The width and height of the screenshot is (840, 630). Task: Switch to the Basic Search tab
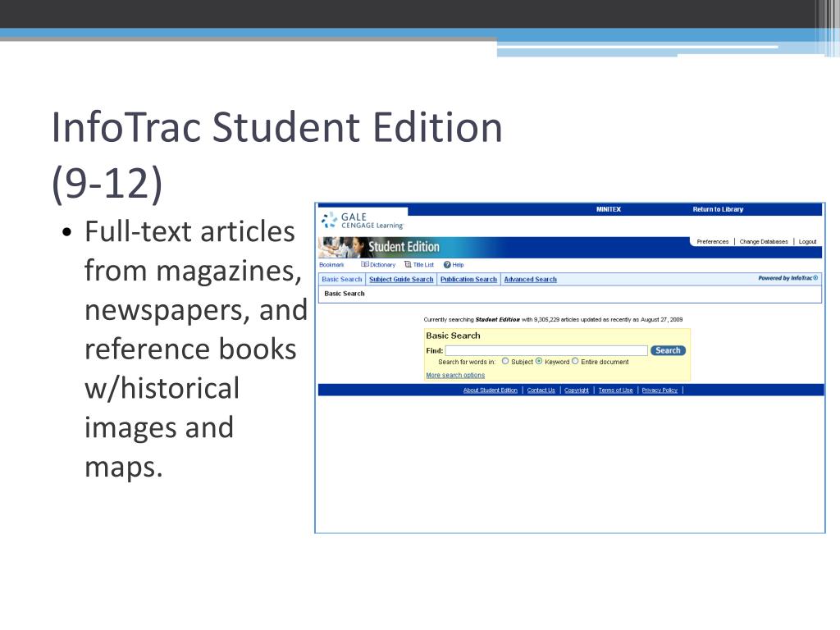click(342, 279)
